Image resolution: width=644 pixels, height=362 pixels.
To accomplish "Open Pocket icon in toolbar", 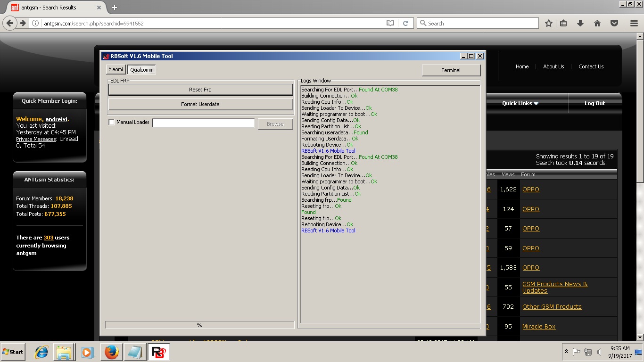I will coord(614,23).
